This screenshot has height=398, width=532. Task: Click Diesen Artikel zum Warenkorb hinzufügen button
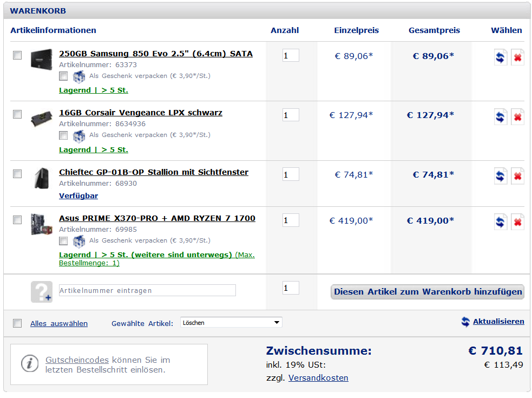[x=427, y=292]
